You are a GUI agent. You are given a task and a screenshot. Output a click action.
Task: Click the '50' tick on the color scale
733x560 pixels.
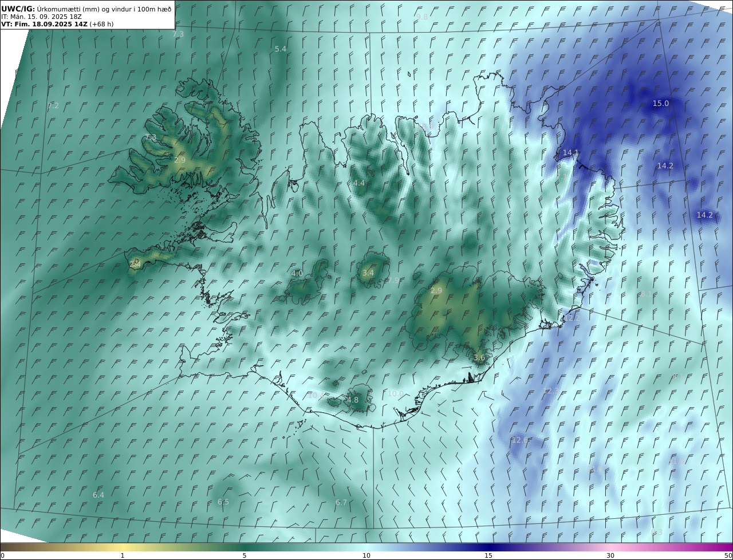tap(728, 555)
